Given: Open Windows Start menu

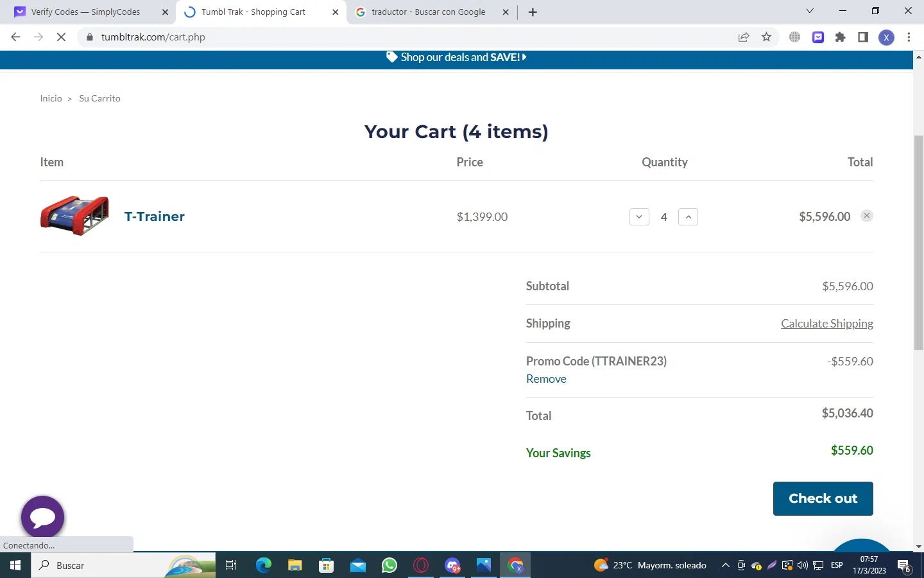Looking at the screenshot, I should coord(15,565).
